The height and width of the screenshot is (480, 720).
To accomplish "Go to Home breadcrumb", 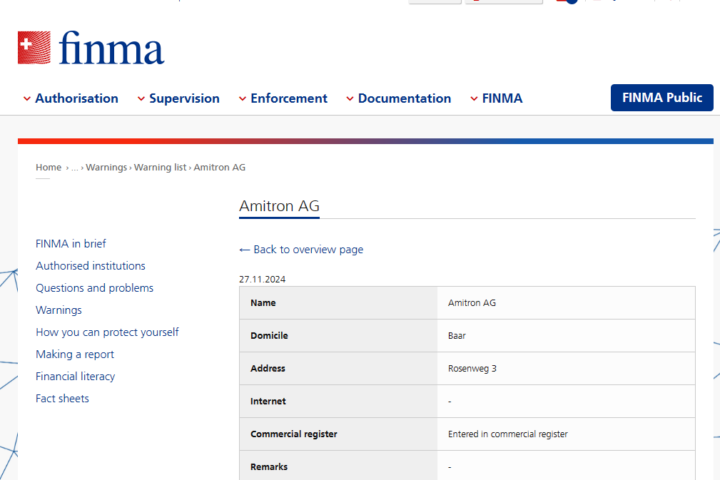I will pyautogui.click(x=49, y=167).
